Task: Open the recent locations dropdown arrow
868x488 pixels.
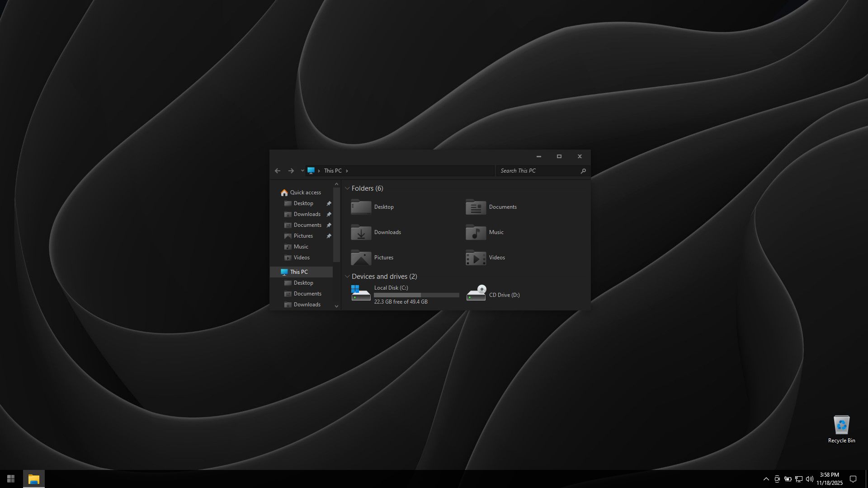Action: click(x=302, y=171)
